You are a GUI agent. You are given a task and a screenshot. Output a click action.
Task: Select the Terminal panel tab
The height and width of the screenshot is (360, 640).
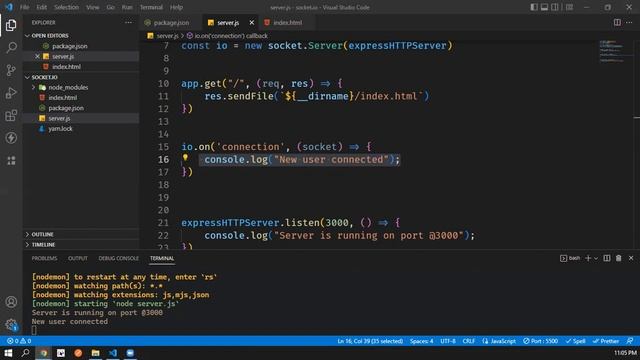pos(162,258)
